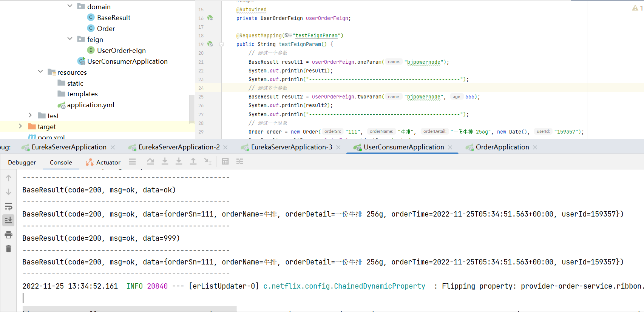Viewport: 644px width, 312px height.
Task: Click the Step Out debugger icon
Action: (193, 161)
